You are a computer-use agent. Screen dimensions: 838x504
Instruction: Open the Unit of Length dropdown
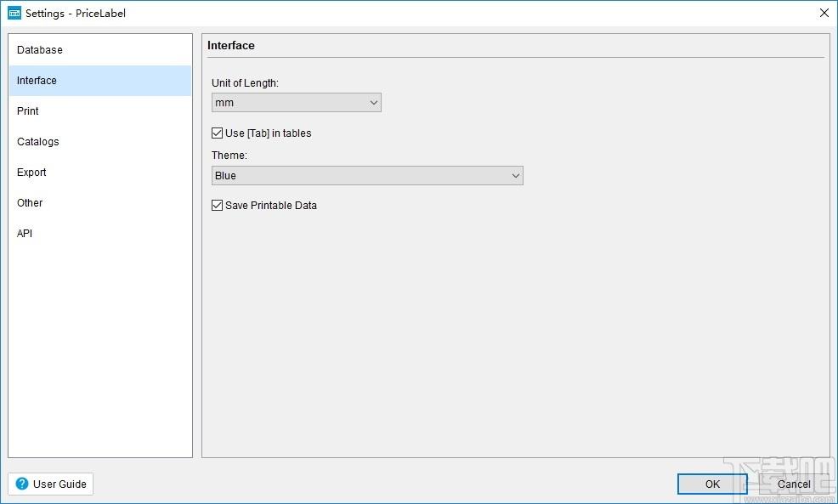297,103
